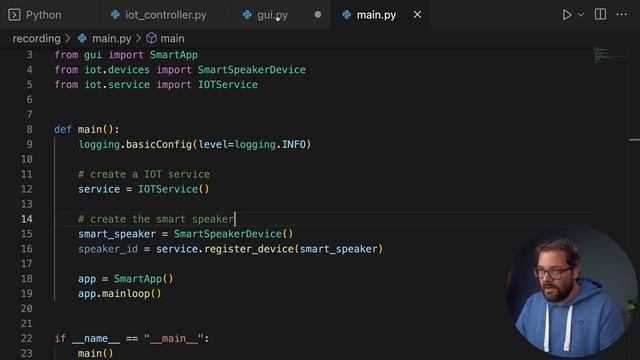Click the cube symbol icon in breadcrumb

coord(151,38)
